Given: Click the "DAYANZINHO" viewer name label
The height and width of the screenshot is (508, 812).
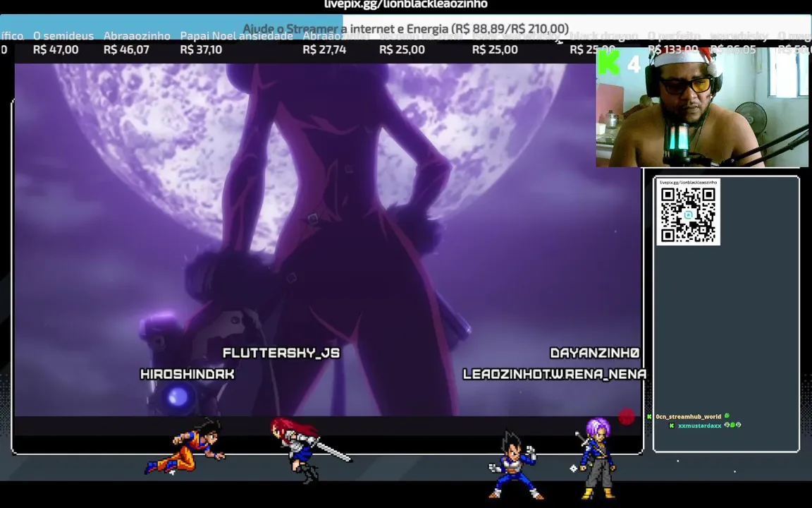Looking at the screenshot, I should [x=595, y=353].
